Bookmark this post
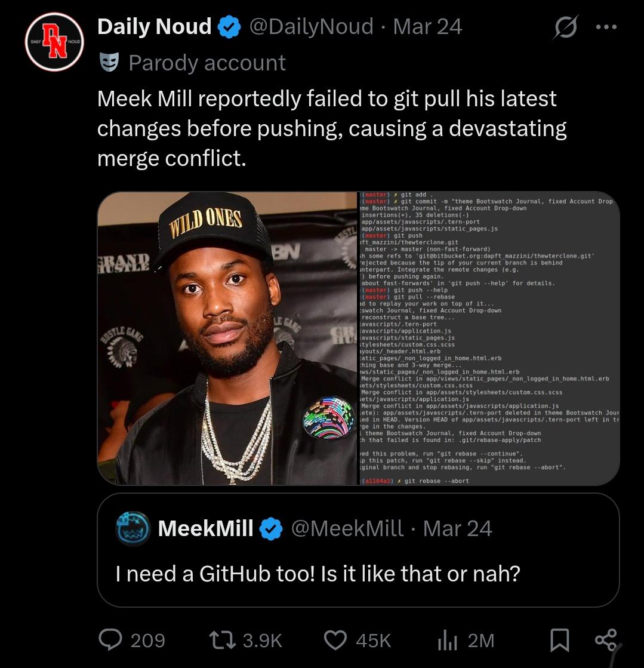 point(560,640)
